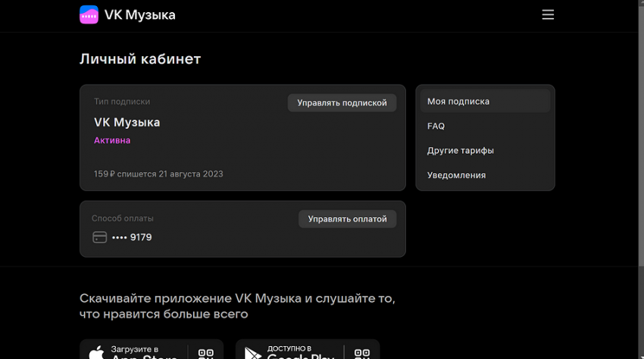The image size is (644, 359).
Task: Click the bank card icon in payment method
Action: pos(99,237)
